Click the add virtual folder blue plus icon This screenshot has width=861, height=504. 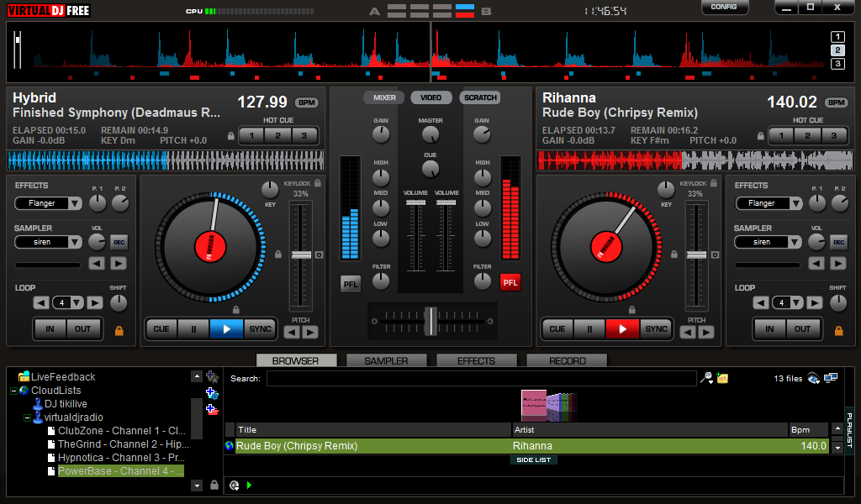coord(212,393)
